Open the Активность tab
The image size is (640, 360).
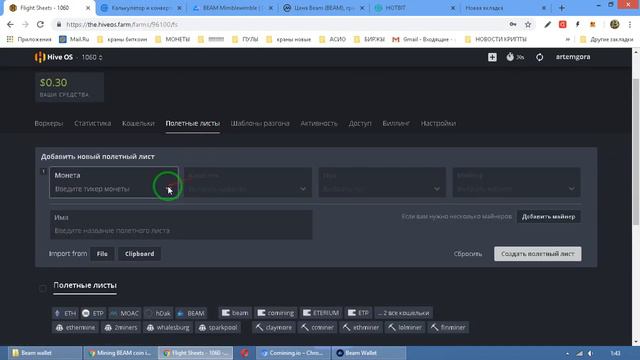319,123
